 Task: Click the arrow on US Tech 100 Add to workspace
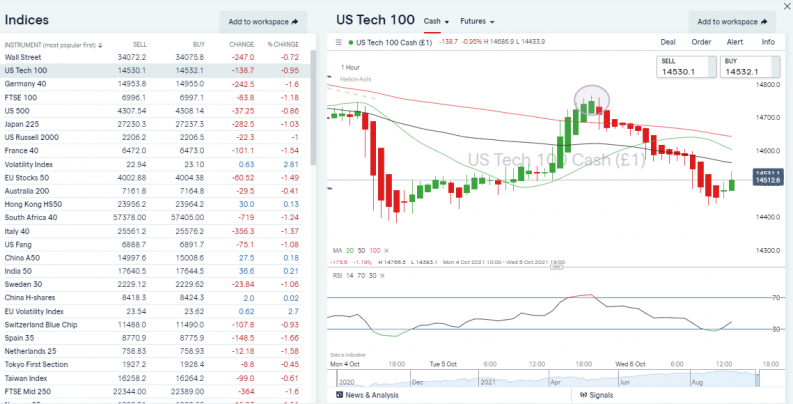(765, 22)
